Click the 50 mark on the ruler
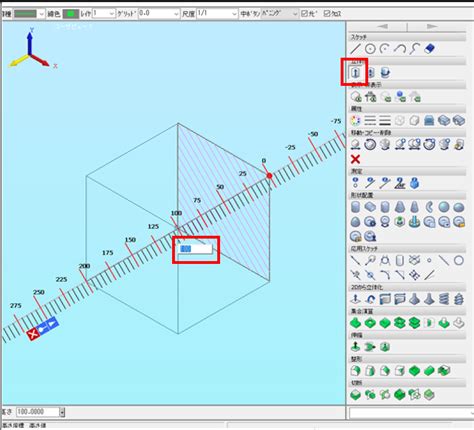Screen dimensions: 474x430 point(220,187)
